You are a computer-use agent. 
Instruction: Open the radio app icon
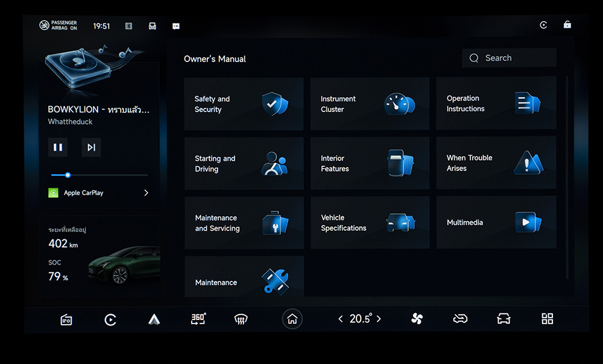(66, 320)
